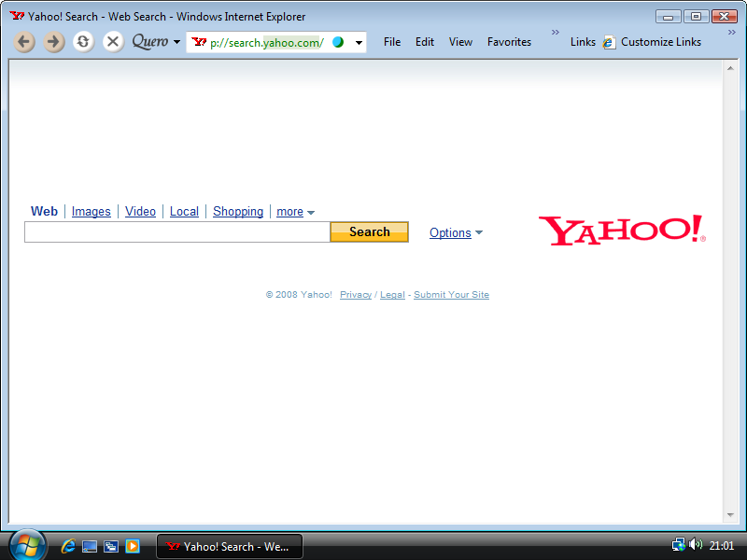Click the Links toolbar label
747x560 pixels.
(583, 42)
